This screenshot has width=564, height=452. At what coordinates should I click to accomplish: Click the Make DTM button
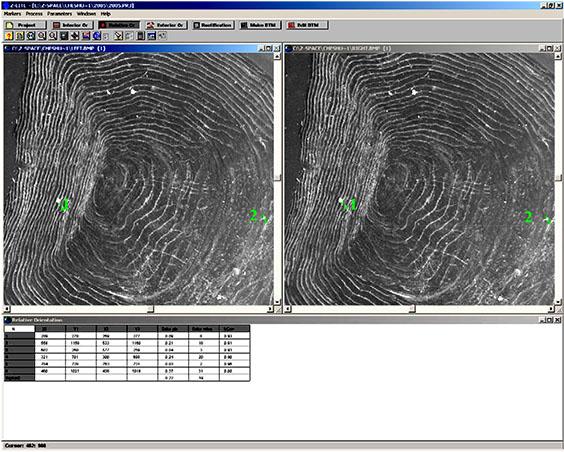[260, 25]
